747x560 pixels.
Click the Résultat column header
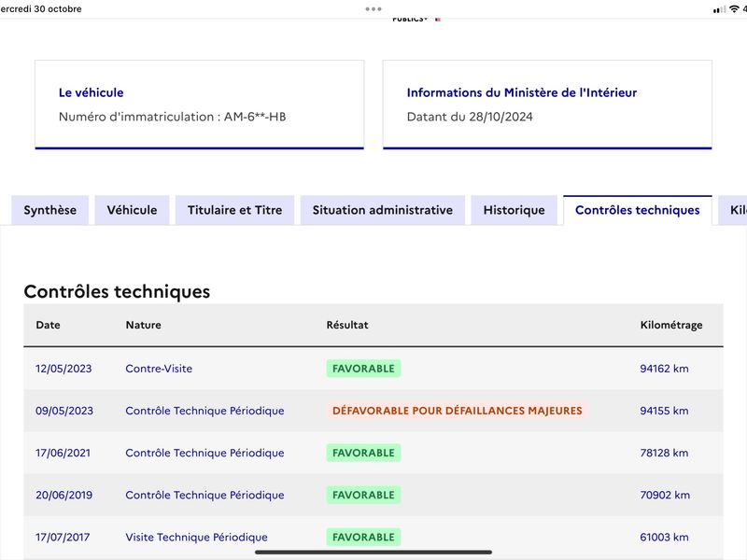point(347,325)
